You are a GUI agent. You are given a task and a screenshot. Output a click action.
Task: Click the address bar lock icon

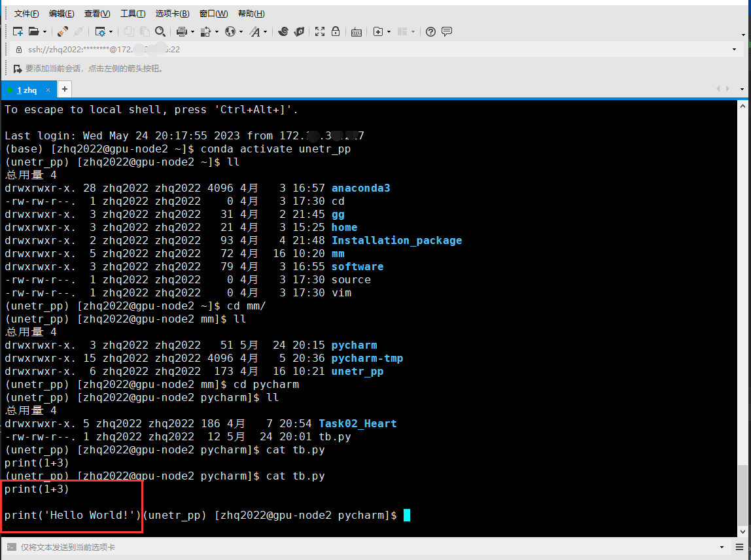(19, 49)
